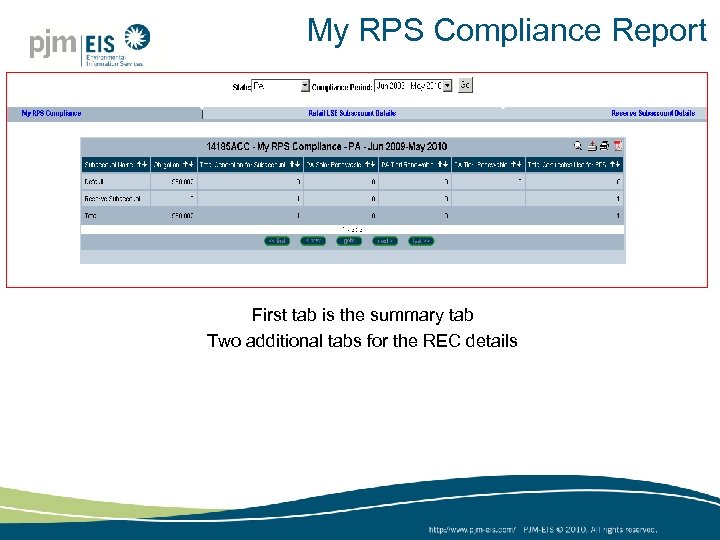Image resolution: width=720 pixels, height=540 pixels.
Task: Sort by the sixth column's arrows
Action: click(516, 164)
